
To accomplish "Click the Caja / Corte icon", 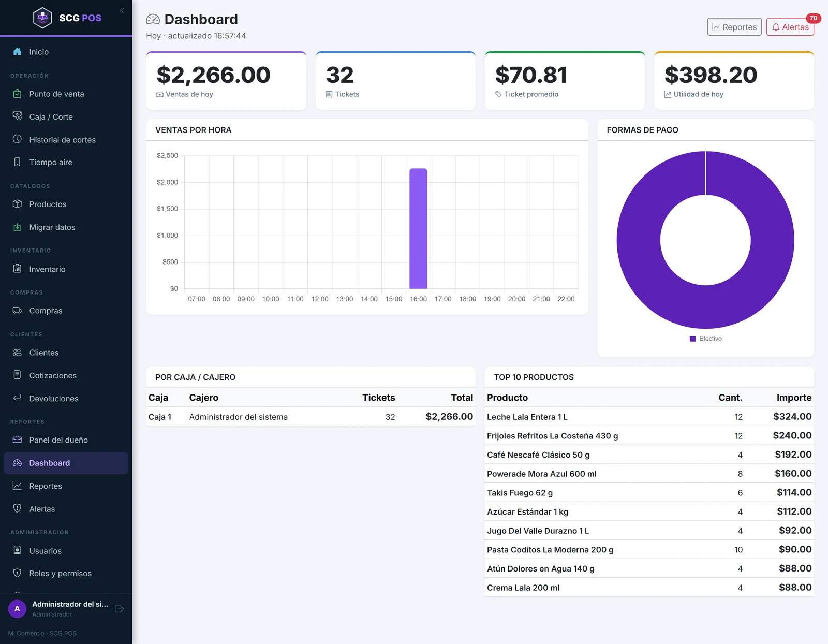I will click(17, 116).
